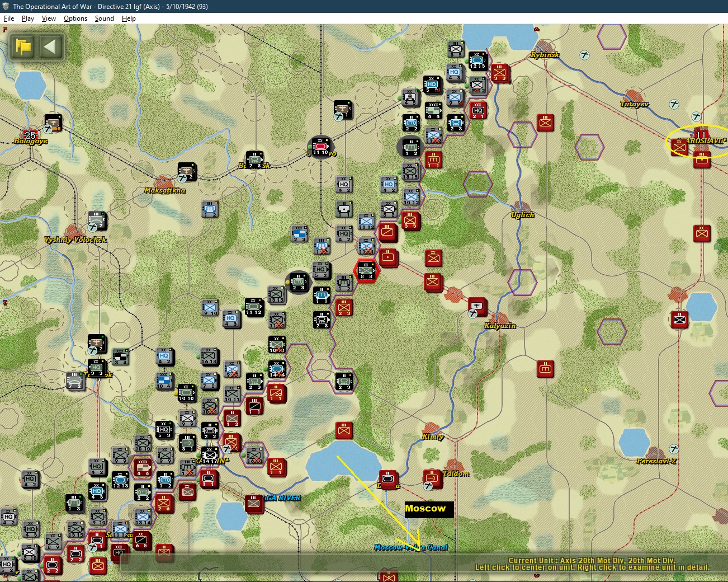Select Soviet unit with black-white symbol by lake

click(x=679, y=320)
